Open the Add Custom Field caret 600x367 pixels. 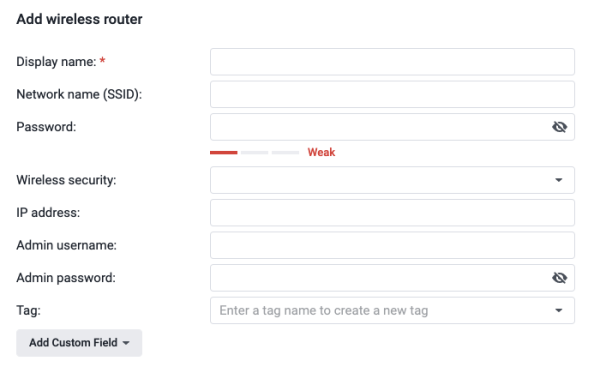[126, 343]
